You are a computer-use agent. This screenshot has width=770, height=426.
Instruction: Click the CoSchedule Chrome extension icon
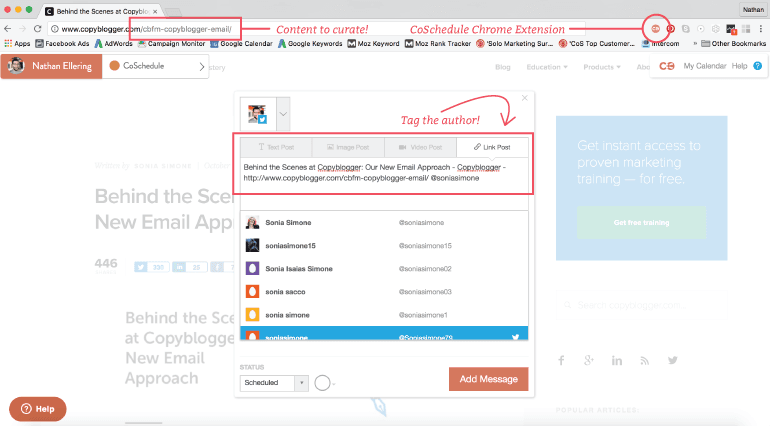655,29
